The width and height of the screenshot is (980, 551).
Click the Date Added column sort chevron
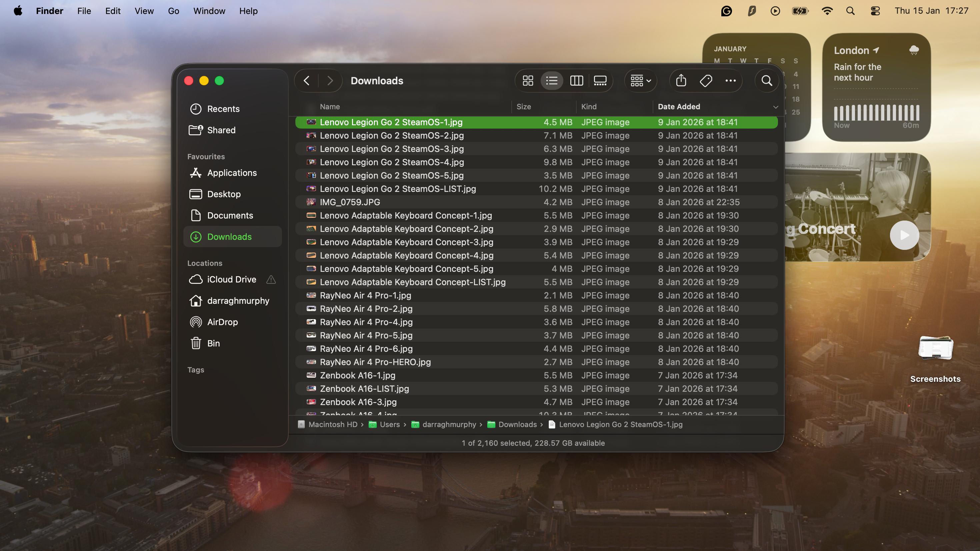tap(776, 107)
